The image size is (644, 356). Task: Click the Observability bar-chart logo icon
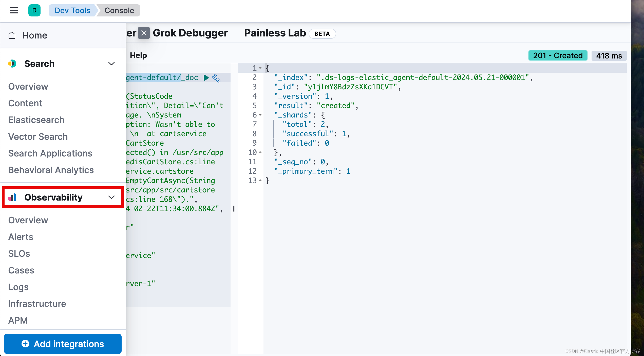pyautogui.click(x=12, y=197)
